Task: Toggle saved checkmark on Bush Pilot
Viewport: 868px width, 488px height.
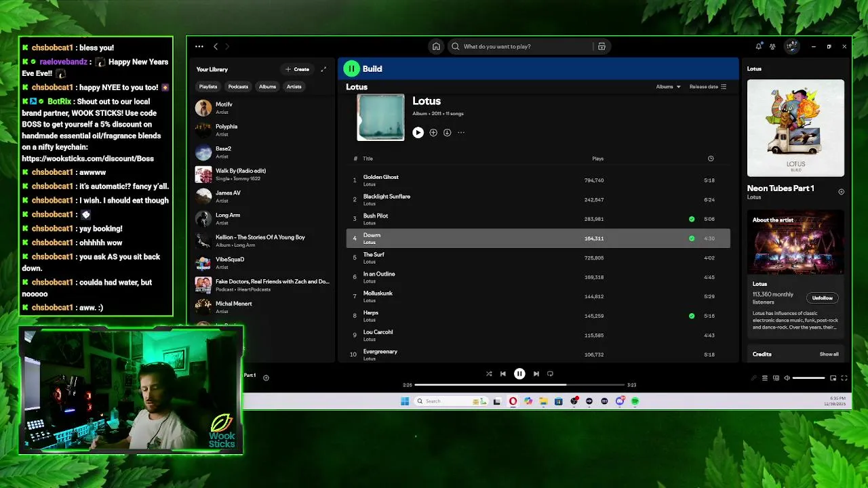Action: click(692, 219)
